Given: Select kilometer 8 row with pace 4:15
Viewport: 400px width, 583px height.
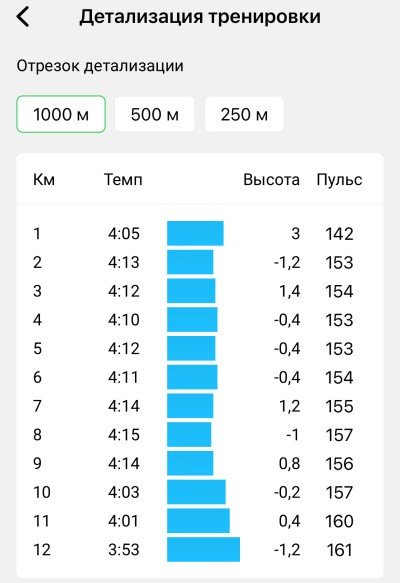Looking at the screenshot, I should point(200,435).
